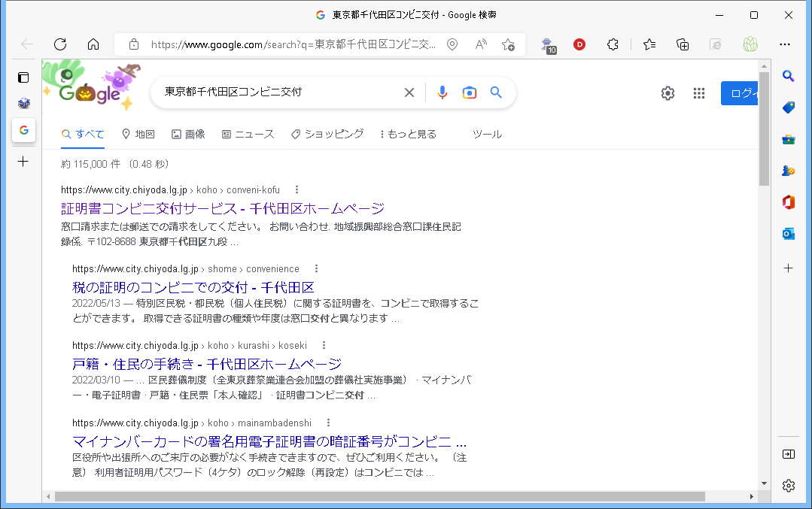Click the location permission icon in address bar

tap(452, 44)
